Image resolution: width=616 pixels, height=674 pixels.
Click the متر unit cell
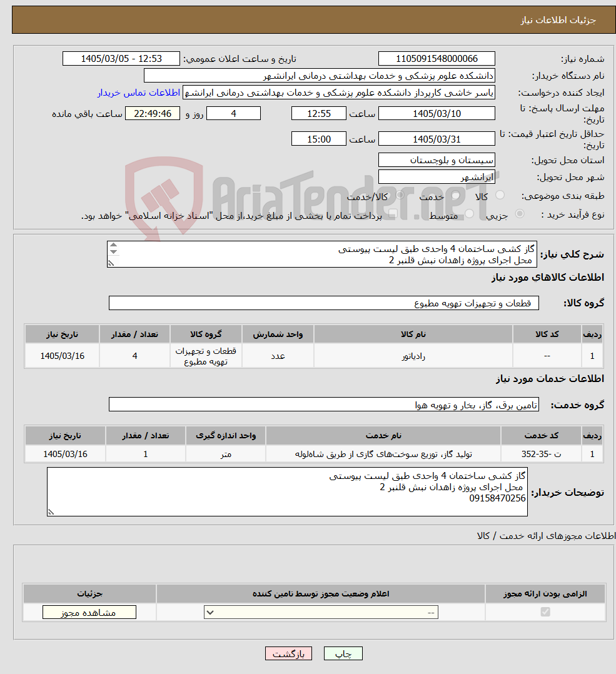pos(226,454)
